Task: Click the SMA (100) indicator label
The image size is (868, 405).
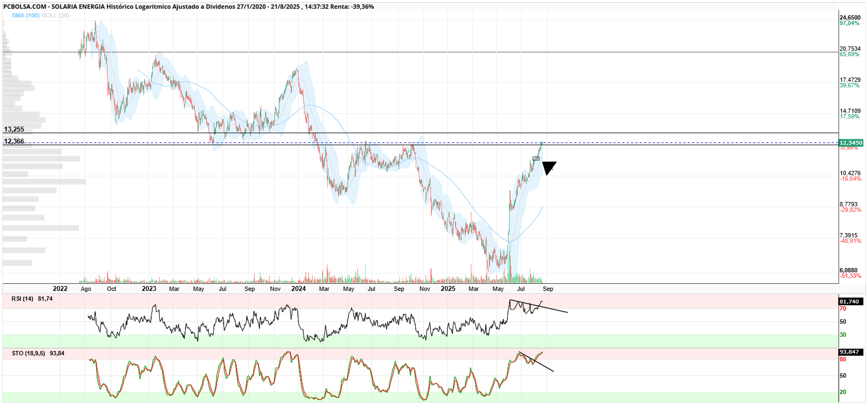Action: coord(26,16)
